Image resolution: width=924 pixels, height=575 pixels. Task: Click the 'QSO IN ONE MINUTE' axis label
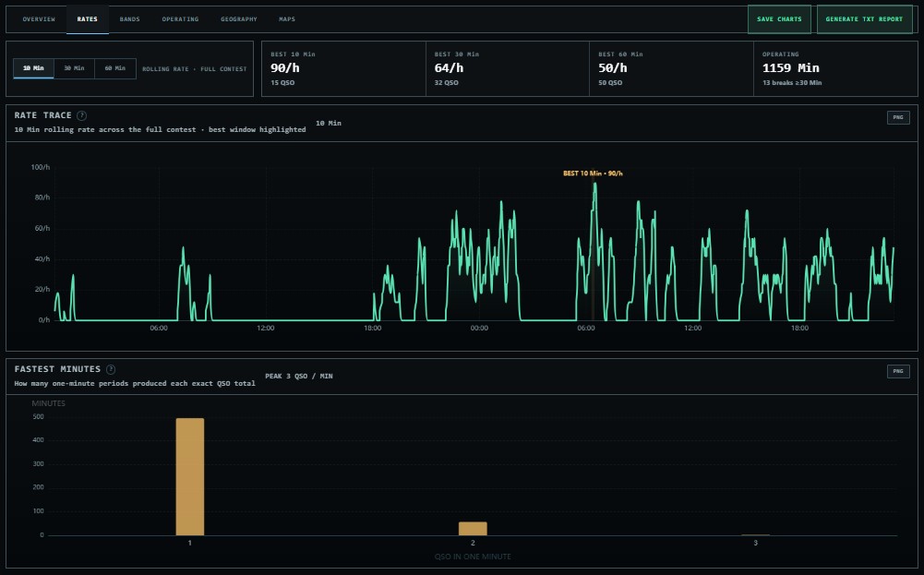[x=473, y=557]
